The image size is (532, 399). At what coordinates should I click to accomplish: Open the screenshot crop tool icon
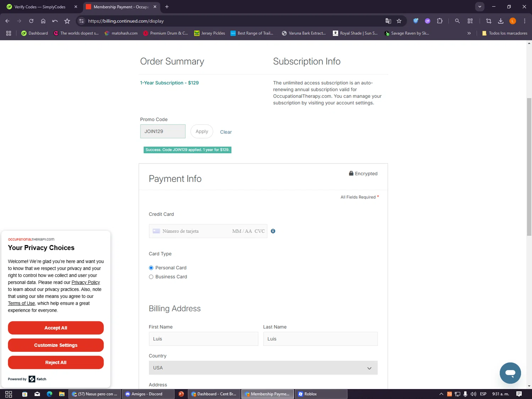pyautogui.click(x=489, y=21)
